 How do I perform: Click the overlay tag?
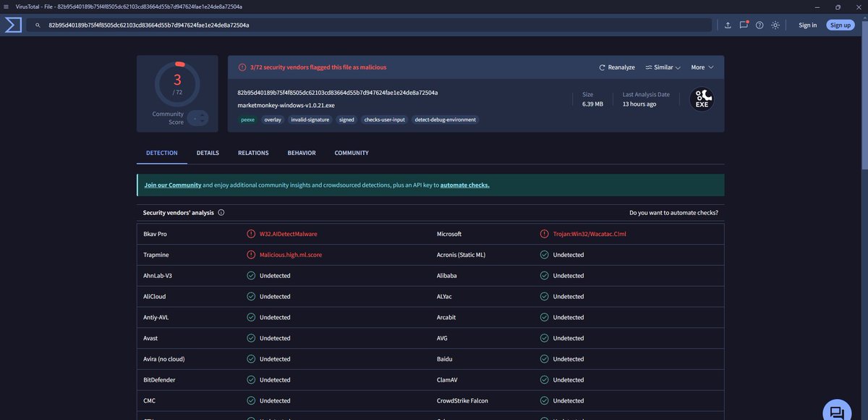tap(273, 119)
